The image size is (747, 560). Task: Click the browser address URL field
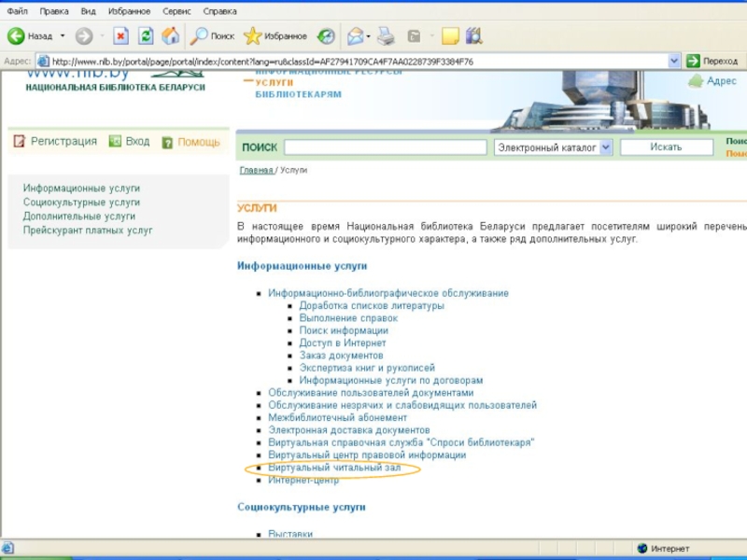coord(359,62)
